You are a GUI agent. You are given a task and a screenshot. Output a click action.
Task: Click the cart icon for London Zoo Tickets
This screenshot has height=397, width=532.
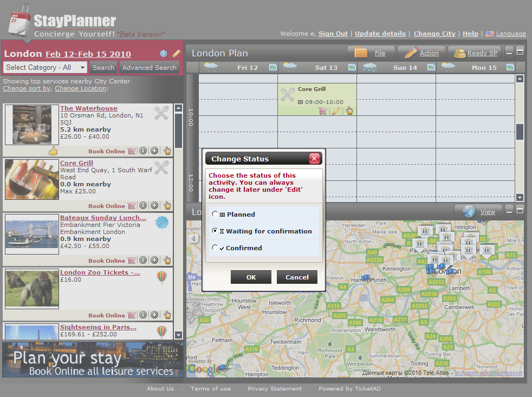[x=132, y=315]
